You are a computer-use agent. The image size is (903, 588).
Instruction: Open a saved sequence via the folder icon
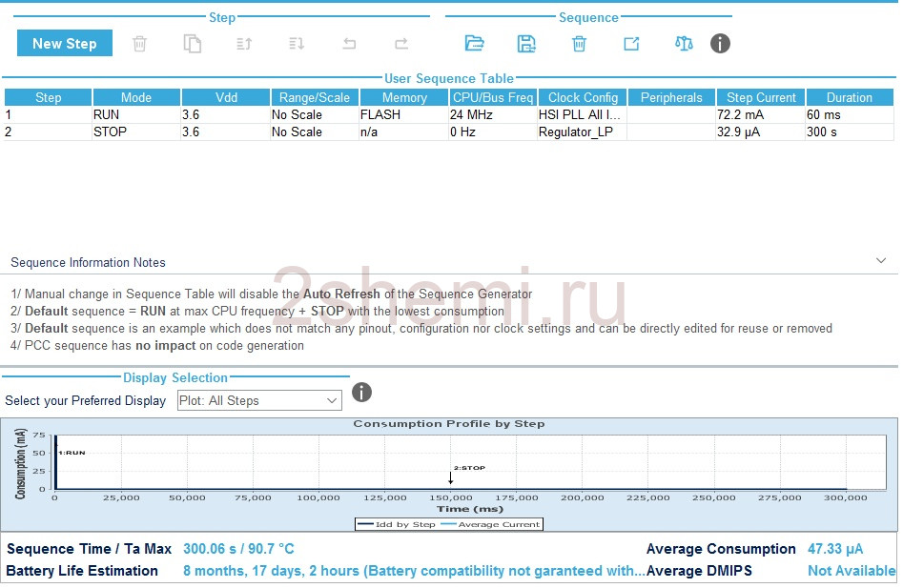[x=474, y=43]
